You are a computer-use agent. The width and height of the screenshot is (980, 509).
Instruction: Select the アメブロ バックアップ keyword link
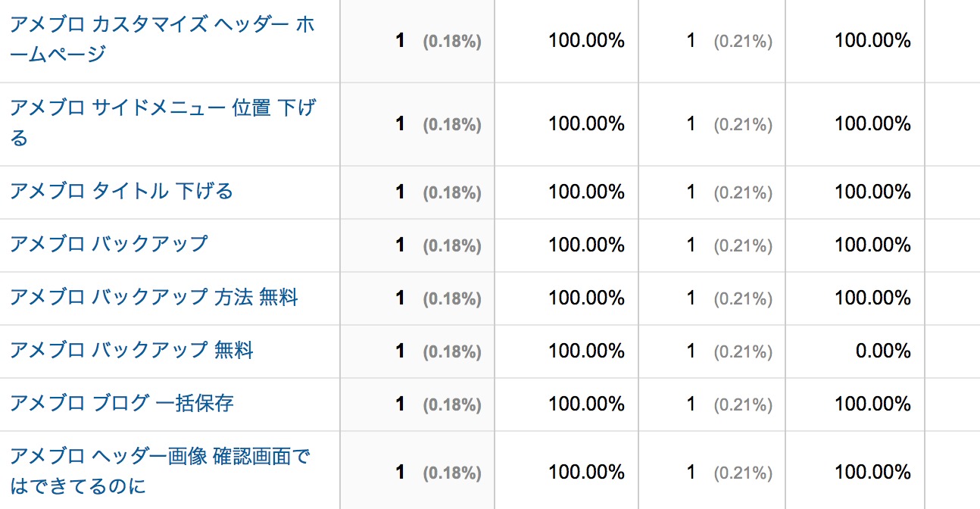pyautogui.click(x=108, y=244)
